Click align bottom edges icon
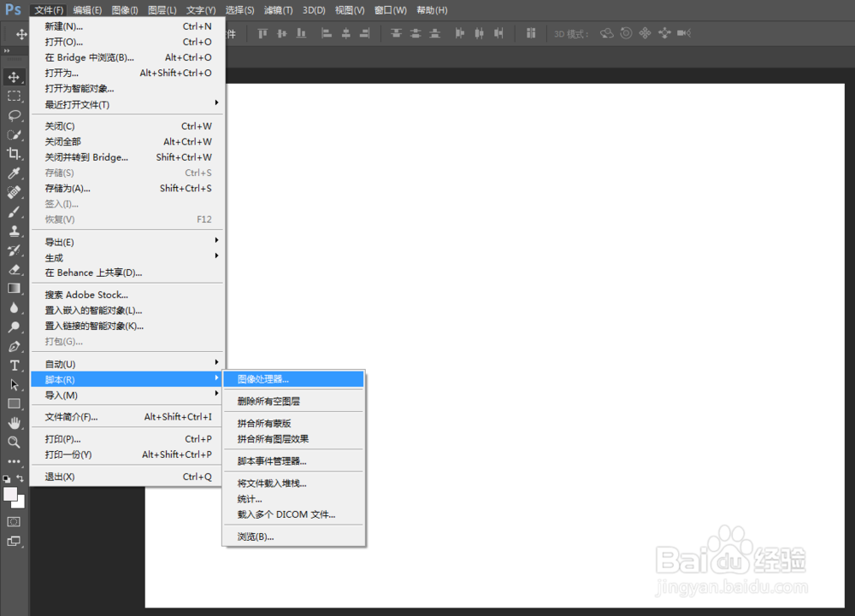The image size is (855, 616). pyautogui.click(x=301, y=34)
